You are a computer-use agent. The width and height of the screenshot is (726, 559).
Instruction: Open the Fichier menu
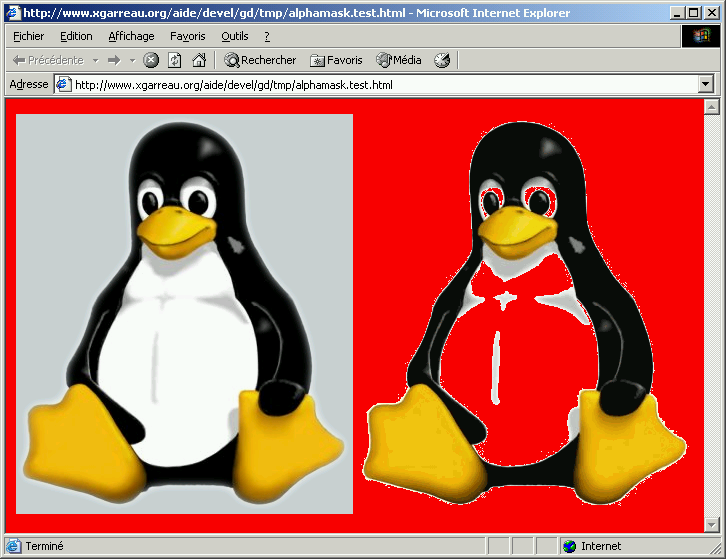pyautogui.click(x=28, y=36)
